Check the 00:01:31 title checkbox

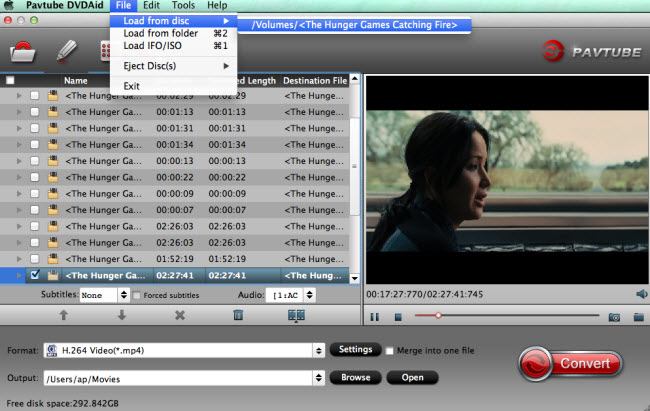35,128
